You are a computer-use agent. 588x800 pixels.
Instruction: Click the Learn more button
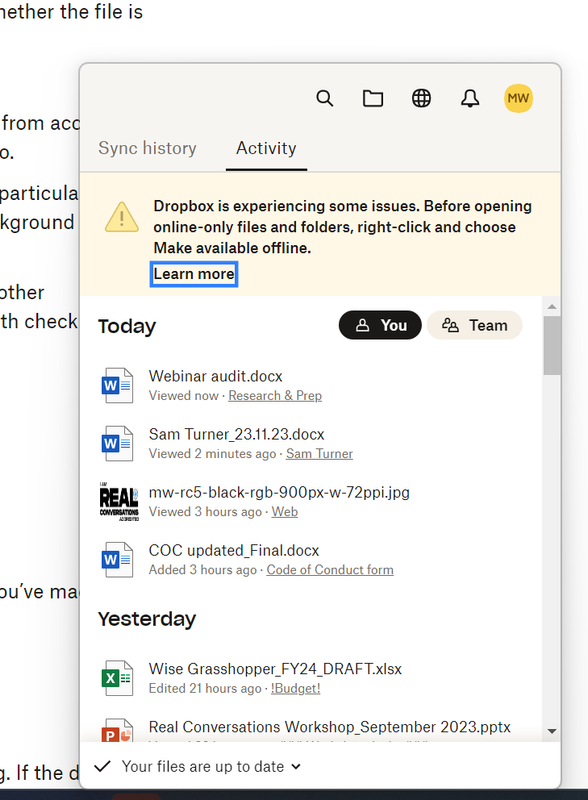tap(193, 273)
